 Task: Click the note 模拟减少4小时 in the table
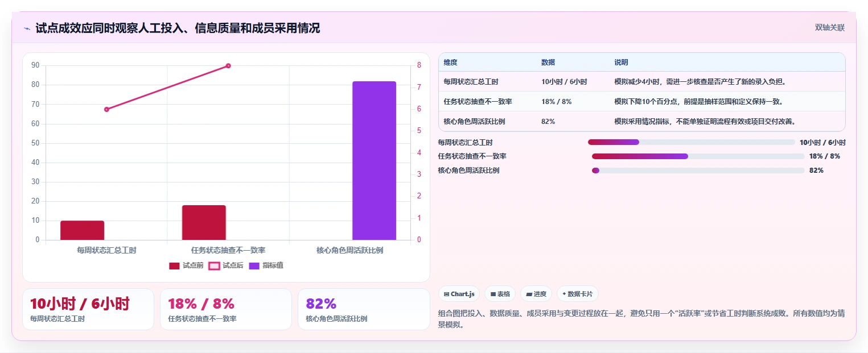click(x=700, y=82)
